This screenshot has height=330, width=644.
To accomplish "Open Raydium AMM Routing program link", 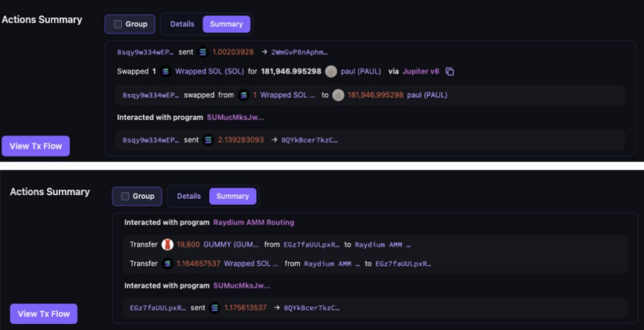I will tap(254, 222).
